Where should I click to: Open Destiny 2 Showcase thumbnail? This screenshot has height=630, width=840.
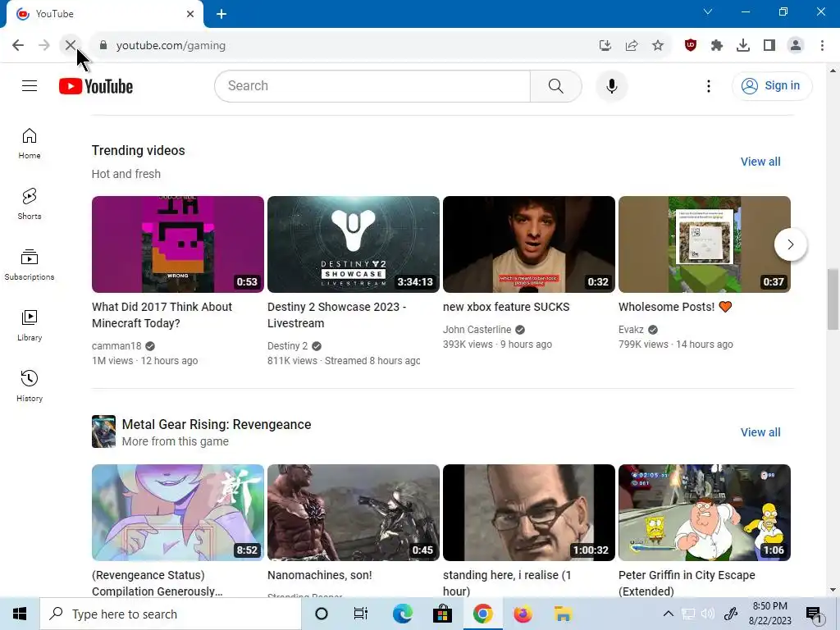pyautogui.click(x=354, y=244)
